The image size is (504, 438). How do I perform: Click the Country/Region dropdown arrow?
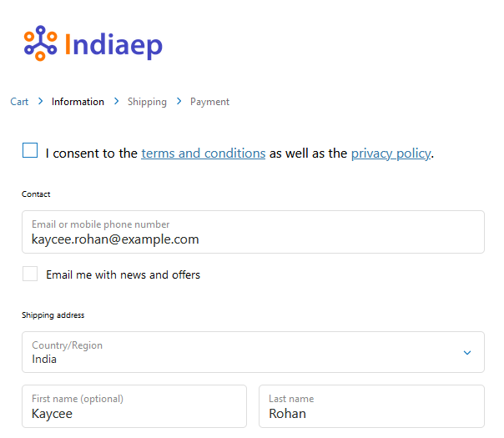pos(467,353)
